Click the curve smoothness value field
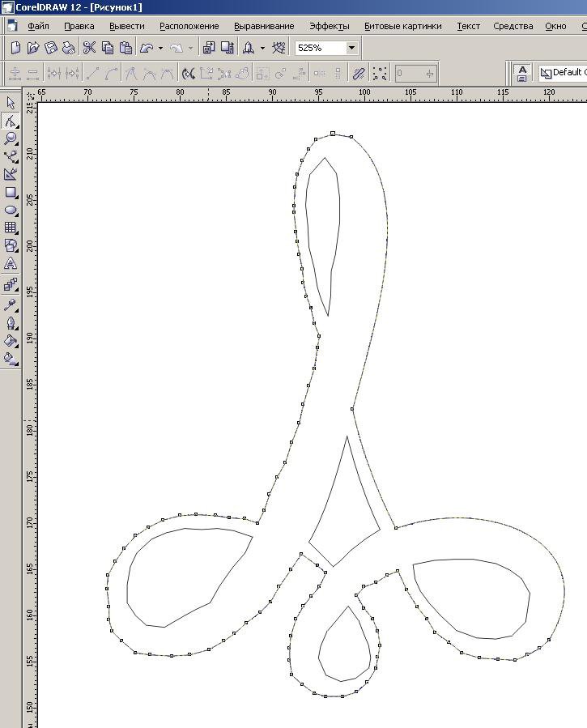This screenshot has height=728, width=587. coord(416,73)
